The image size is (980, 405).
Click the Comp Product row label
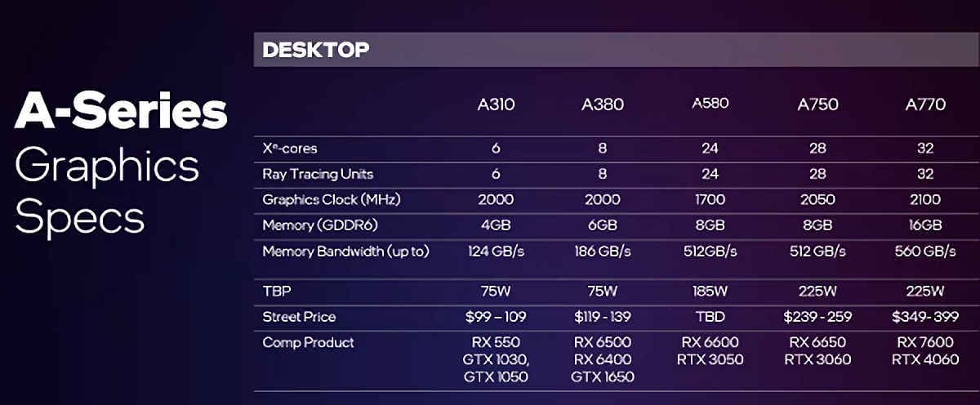click(x=308, y=343)
